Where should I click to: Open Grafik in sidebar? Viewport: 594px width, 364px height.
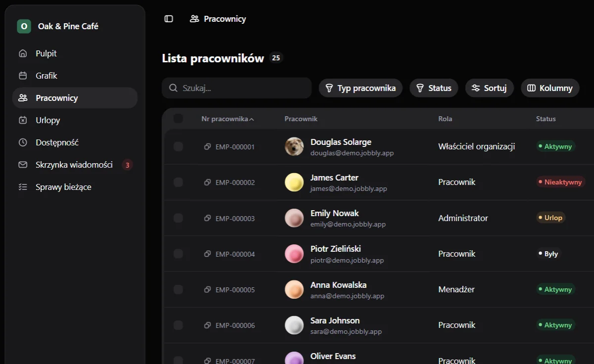[x=75, y=76]
